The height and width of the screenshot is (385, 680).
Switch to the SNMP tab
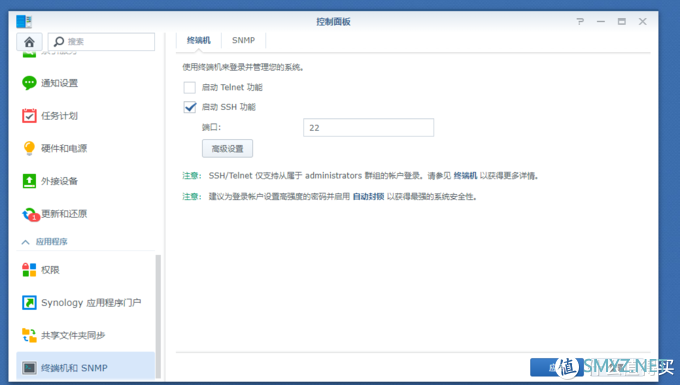click(x=243, y=40)
